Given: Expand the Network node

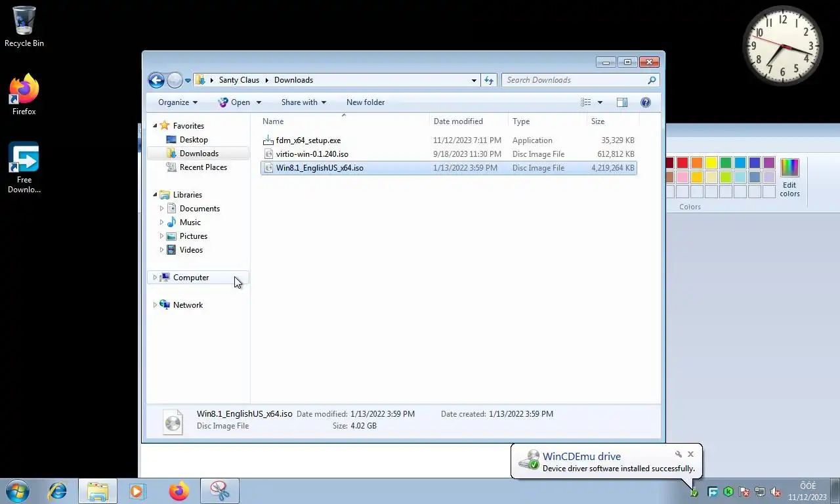Looking at the screenshot, I should pyautogui.click(x=155, y=305).
